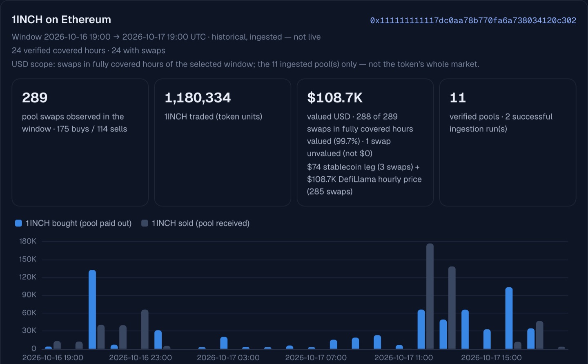Toggle the 1INCH sold legend swatch
The height and width of the screenshot is (364, 588).
pyautogui.click(x=145, y=223)
